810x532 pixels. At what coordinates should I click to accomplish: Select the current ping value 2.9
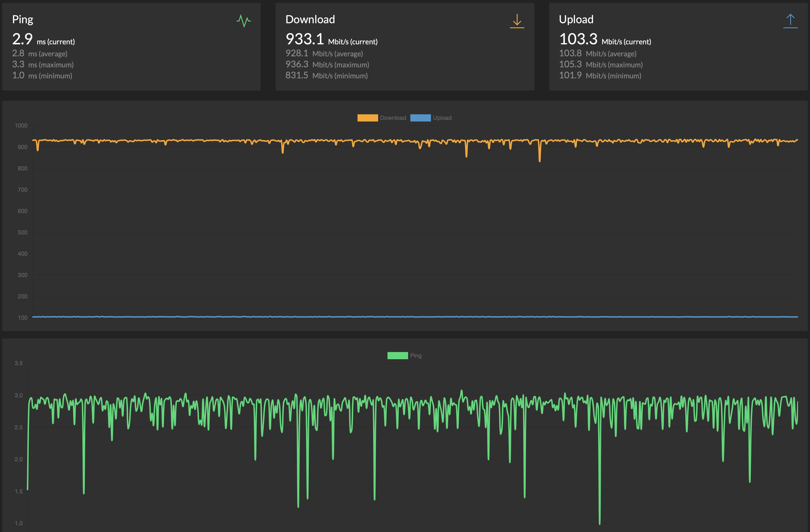(23, 39)
